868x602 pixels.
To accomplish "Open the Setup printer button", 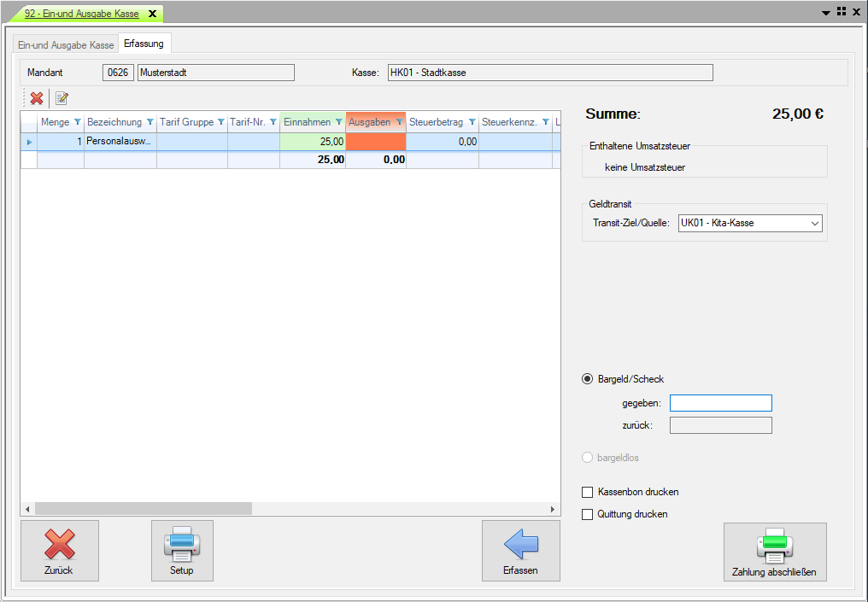I will point(182,551).
